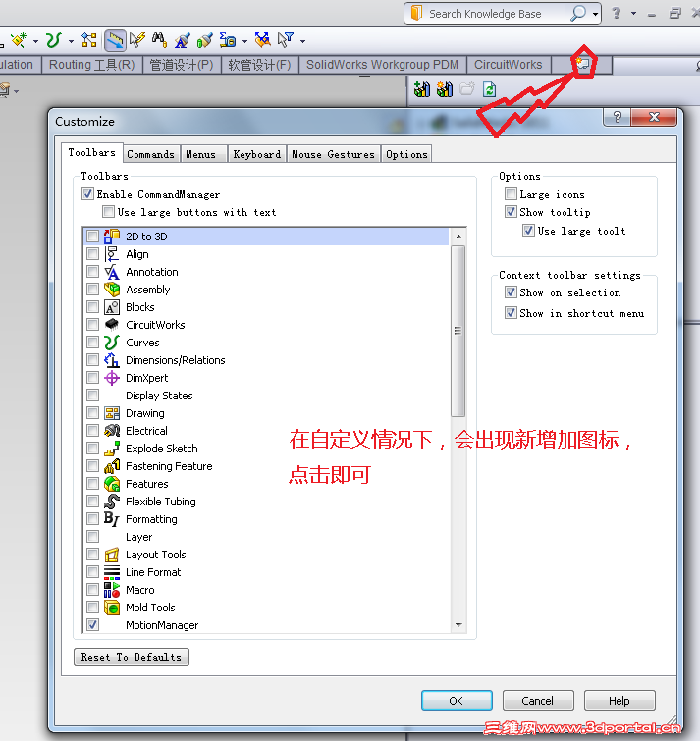Open the Options tab in Customize

point(406,154)
